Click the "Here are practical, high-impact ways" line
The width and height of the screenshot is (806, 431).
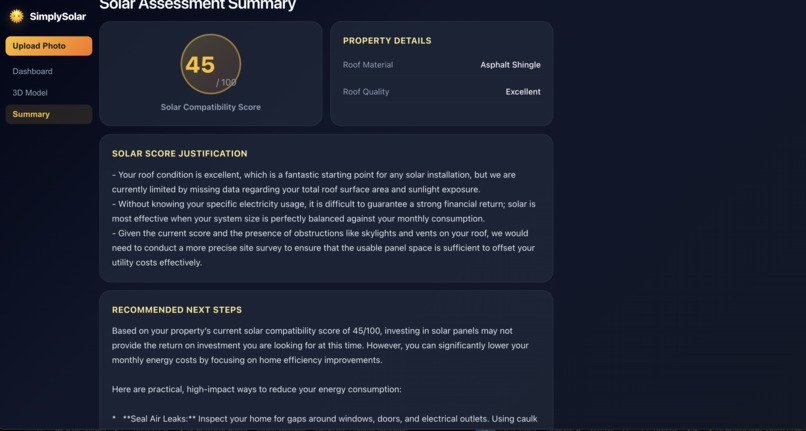(x=257, y=389)
